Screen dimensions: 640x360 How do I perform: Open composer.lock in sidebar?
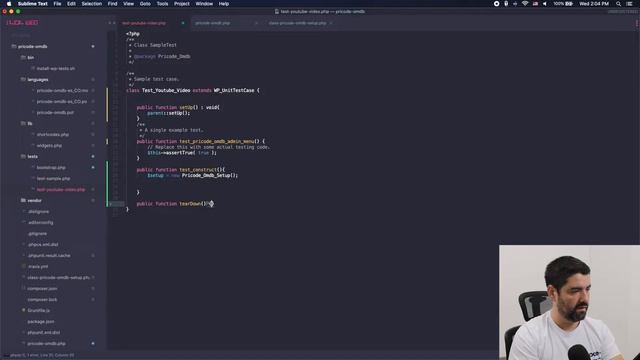(42, 300)
